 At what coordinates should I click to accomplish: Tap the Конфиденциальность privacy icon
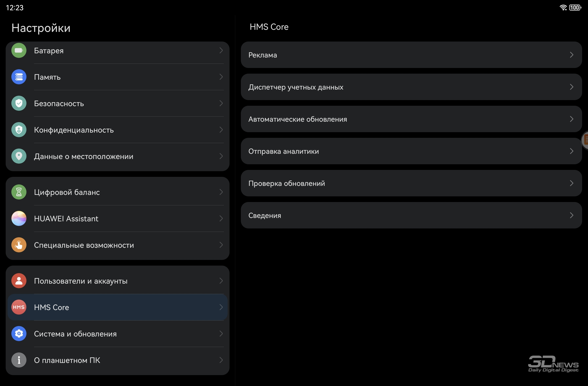[x=19, y=130]
